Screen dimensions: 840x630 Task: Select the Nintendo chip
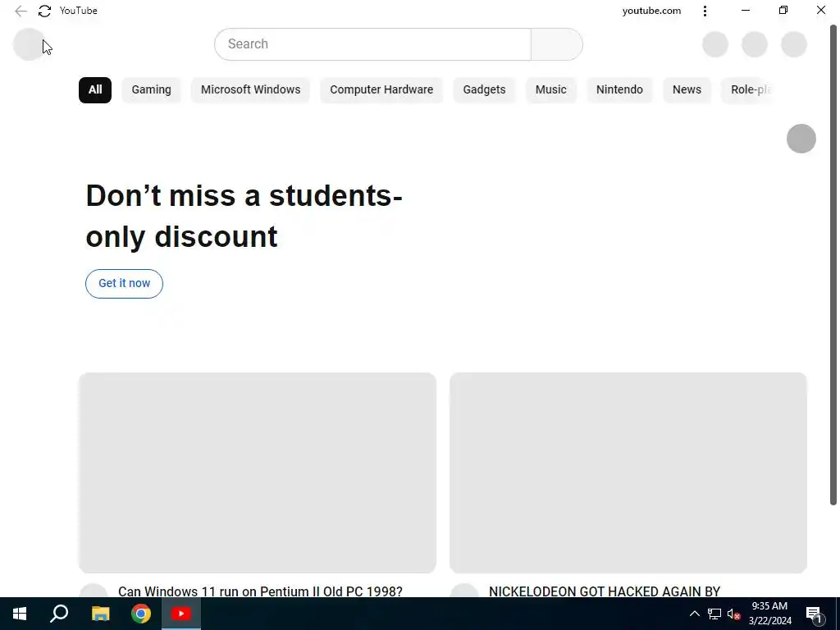click(620, 90)
